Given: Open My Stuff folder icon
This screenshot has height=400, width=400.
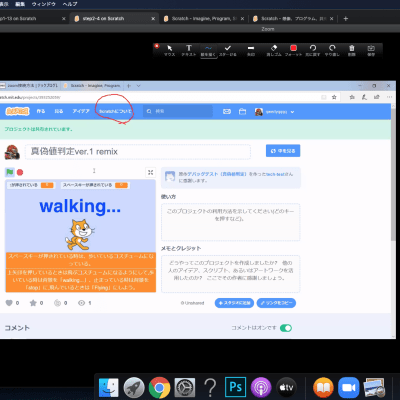Looking at the screenshot, I should click(x=242, y=112).
